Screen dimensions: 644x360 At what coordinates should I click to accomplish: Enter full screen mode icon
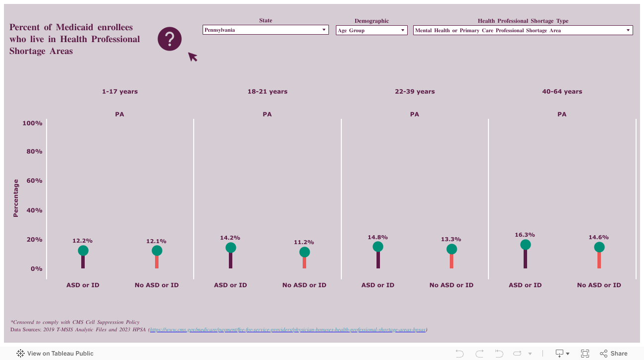tap(585, 354)
